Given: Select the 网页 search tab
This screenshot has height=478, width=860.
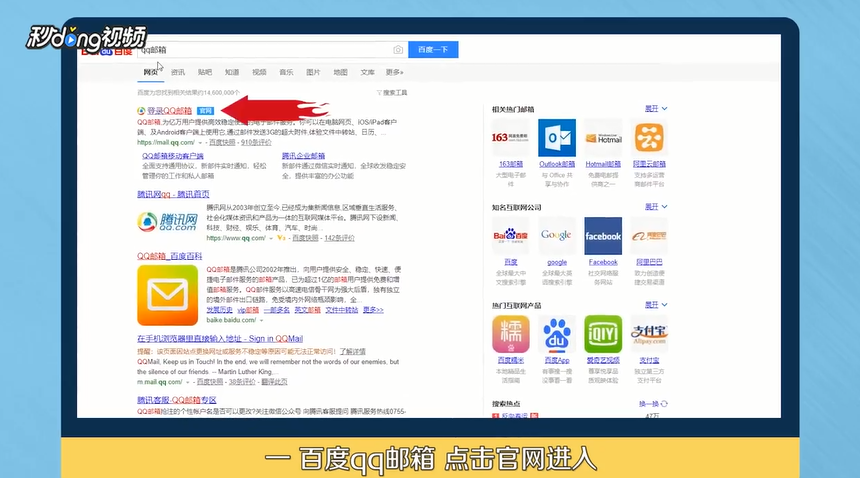Looking at the screenshot, I should [x=150, y=72].
